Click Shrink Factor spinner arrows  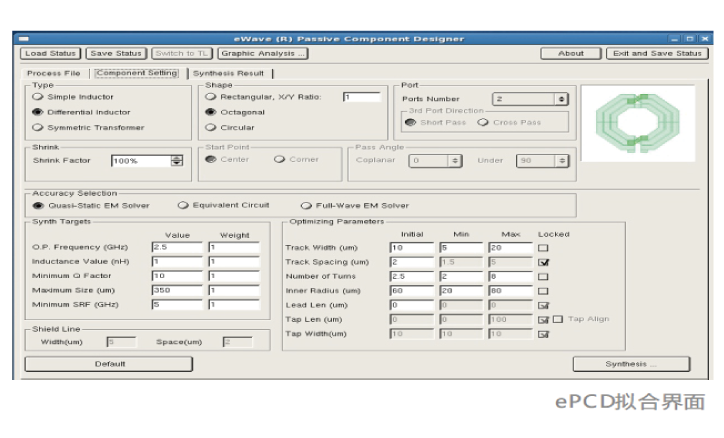(x=177, y=161)
